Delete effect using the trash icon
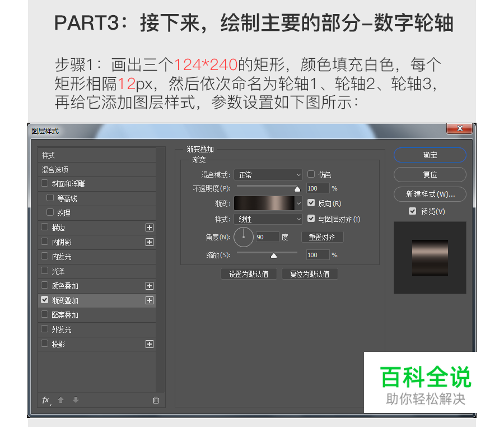 tap(155, 400)
